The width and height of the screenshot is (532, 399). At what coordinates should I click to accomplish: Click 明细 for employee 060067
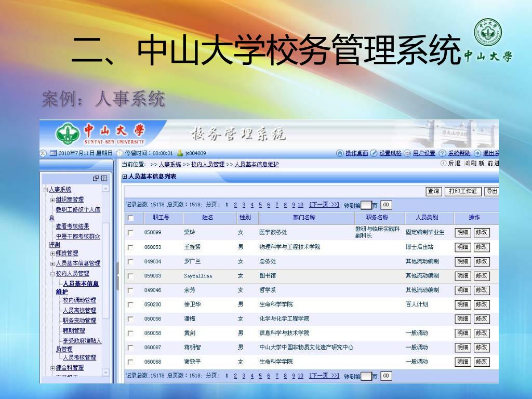point(463,348)
